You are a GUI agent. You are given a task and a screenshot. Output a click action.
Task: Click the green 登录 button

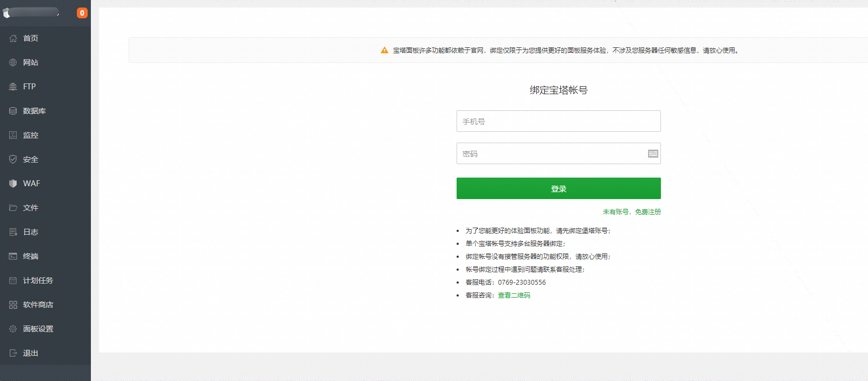(x=558, y=188)
